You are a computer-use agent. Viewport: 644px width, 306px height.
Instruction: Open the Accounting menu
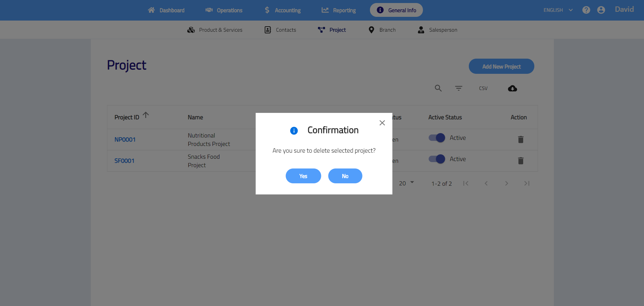(283, 10)
